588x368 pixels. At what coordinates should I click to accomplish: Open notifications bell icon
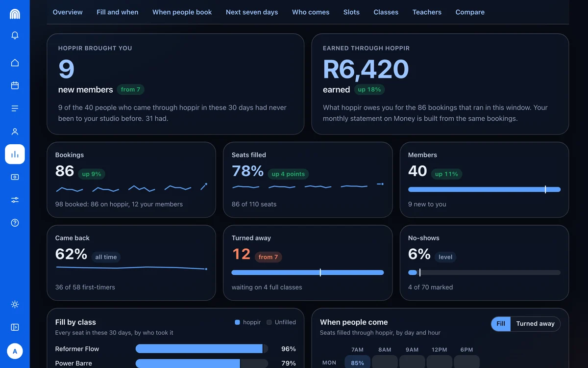tap(15, 35)
